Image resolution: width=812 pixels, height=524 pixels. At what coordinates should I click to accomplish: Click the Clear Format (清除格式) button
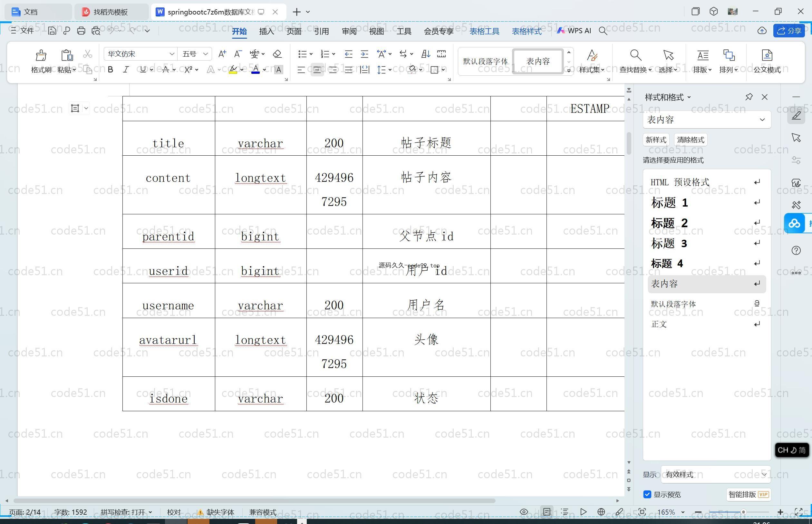(x=691, y=140)
